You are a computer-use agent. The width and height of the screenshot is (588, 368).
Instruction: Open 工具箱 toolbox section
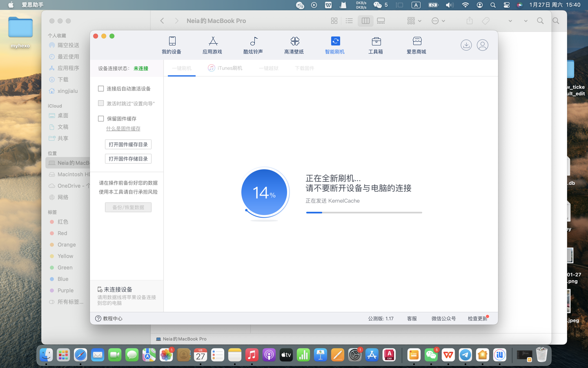(x=376, y=45)
